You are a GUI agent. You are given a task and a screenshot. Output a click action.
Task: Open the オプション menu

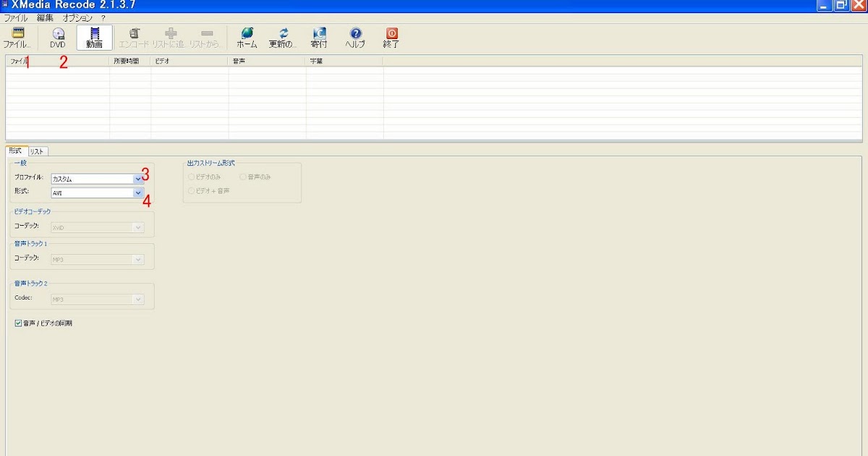point(77,17)
